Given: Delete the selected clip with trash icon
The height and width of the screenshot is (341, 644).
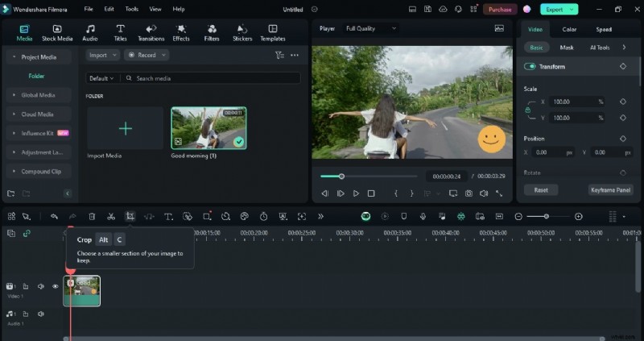Looking at the screenshot, I should [92, 216].
